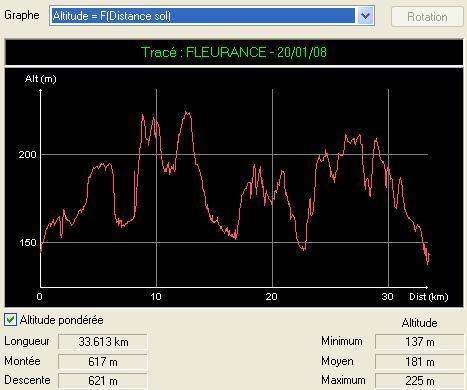This screenshot has width=467, height=390.
Task: Select the Descente field showing 621 m
Action: click(x=103, y=381)
